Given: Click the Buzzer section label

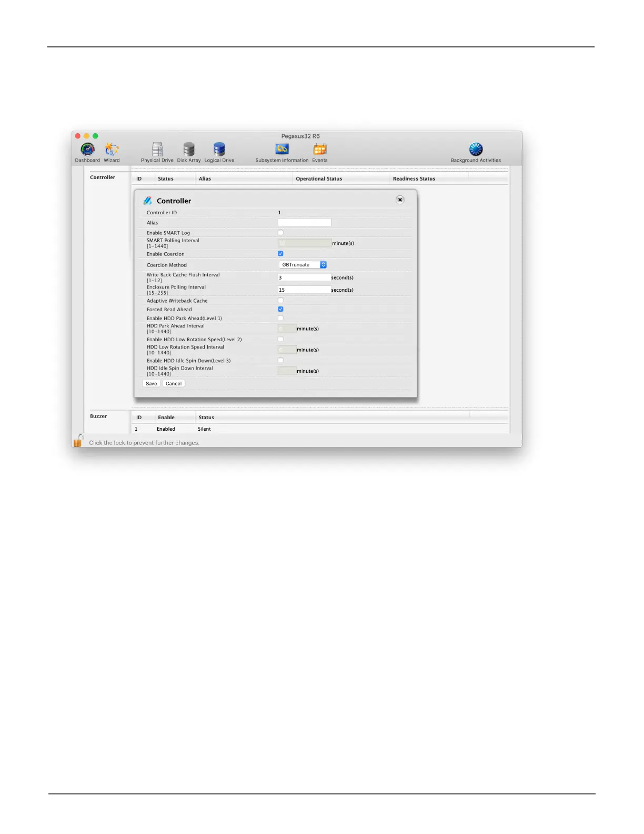Looking at the screenshot, I should (x=98, y=416).
